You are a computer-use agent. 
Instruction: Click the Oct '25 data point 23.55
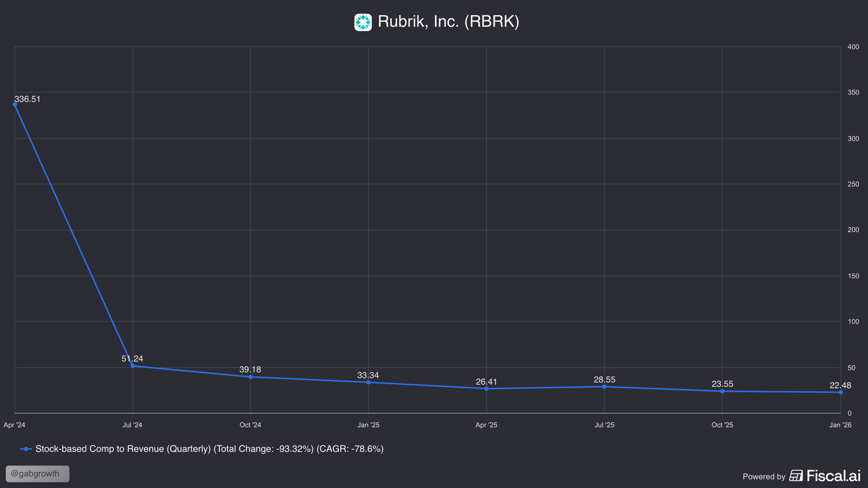(722, 391)
